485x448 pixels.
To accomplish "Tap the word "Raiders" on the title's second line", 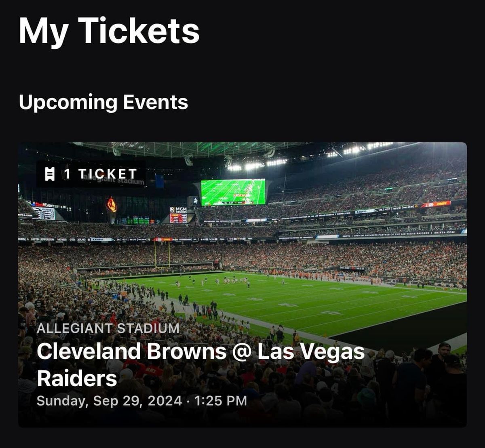I will tap(77, 379).
